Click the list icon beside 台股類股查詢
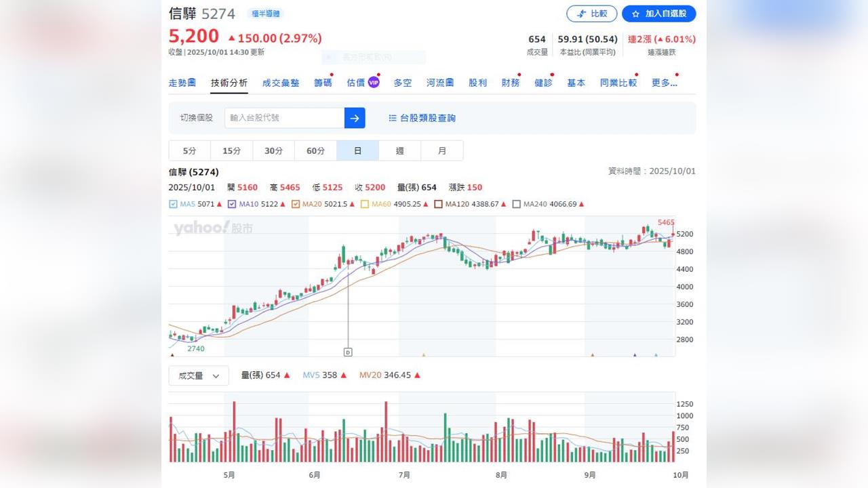 393,118
